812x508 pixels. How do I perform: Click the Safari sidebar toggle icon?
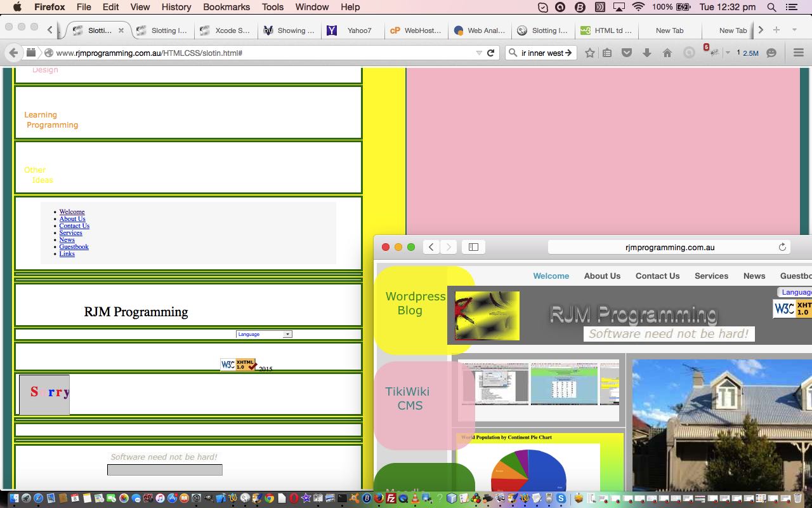pos(473,247)
